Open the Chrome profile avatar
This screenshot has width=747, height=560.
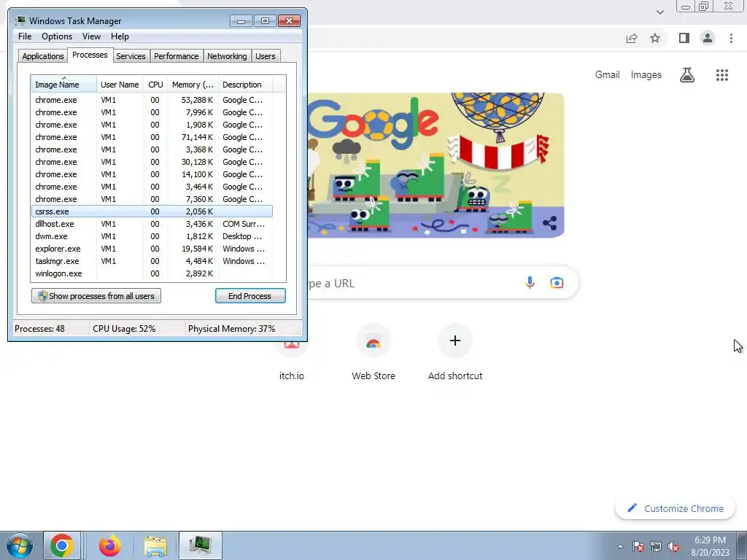[x=708, y=38]
